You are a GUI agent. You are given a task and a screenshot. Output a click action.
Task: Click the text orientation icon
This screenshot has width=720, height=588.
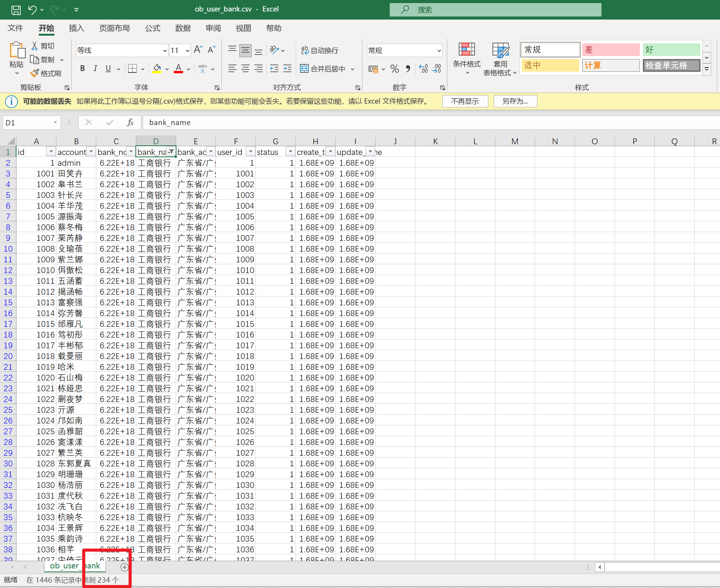[274, 50]
